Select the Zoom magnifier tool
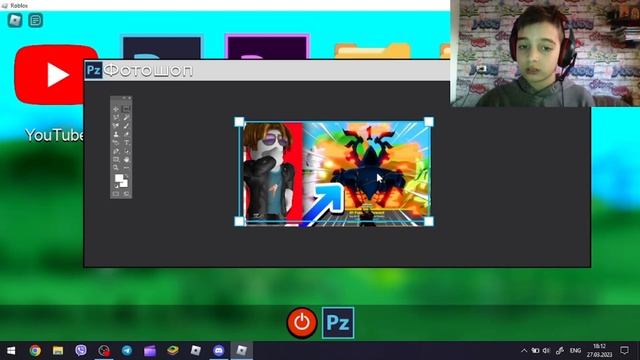Image resolution: width=640 pixels, height=360 pixels. click(x=116, y=167)
